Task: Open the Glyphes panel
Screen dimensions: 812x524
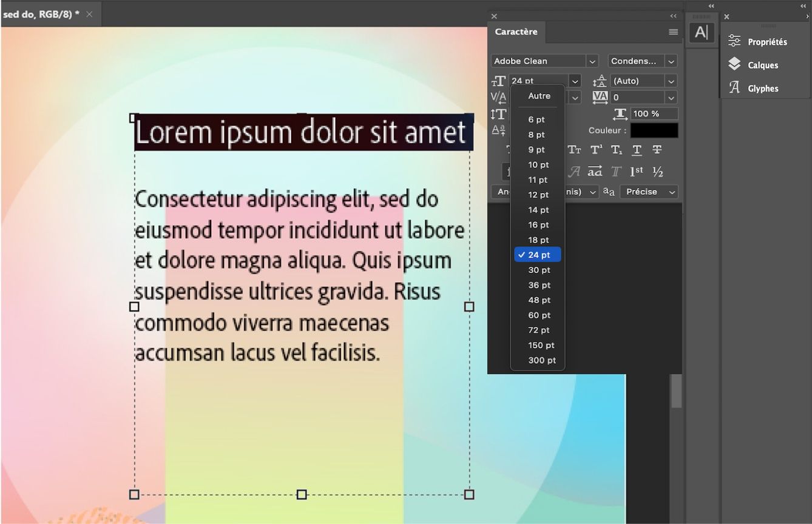Action: point(763,89)
